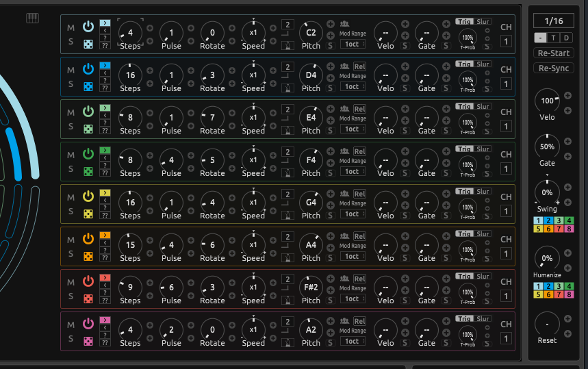Randomize the D4 track with dice icon
The image size is (588, 369).
pyautogui.click(x=88, y=86)
